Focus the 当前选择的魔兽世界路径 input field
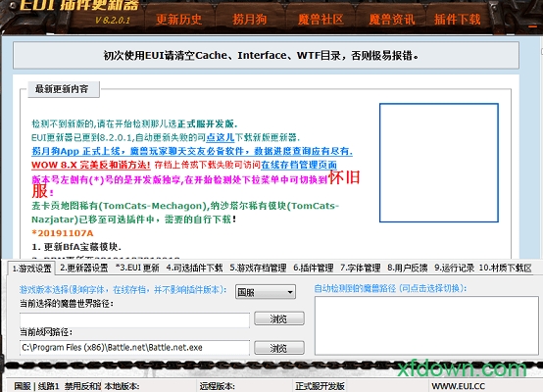 coord(134,319)
